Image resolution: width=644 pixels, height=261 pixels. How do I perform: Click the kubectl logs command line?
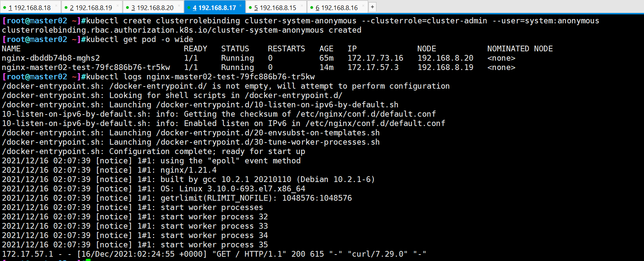pyautogui.click(x=158, y=77)
